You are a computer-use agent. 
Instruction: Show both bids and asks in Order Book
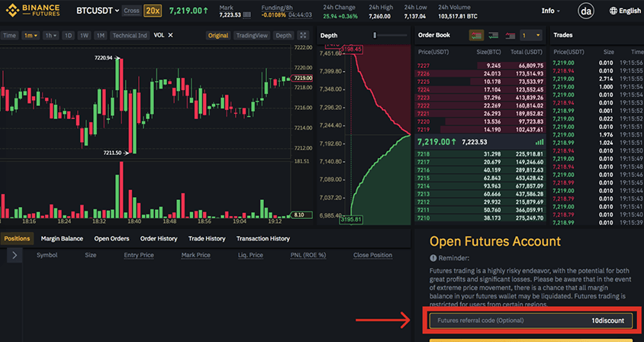click(476, 35)
